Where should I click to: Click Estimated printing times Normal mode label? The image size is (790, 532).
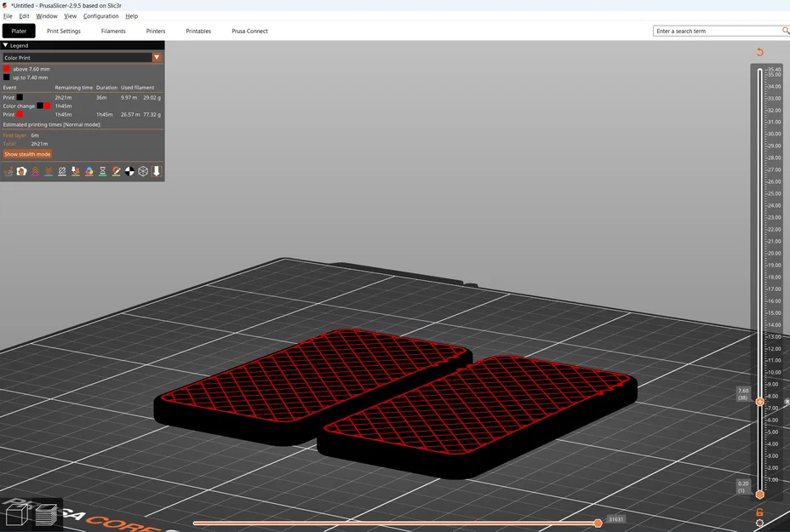point(52,124)
